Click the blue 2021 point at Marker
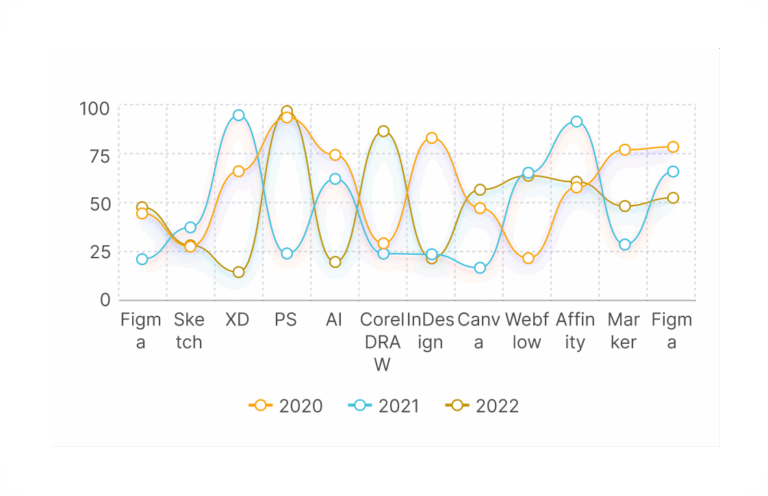This screenshot has width=768, height=496. (625, 245)
